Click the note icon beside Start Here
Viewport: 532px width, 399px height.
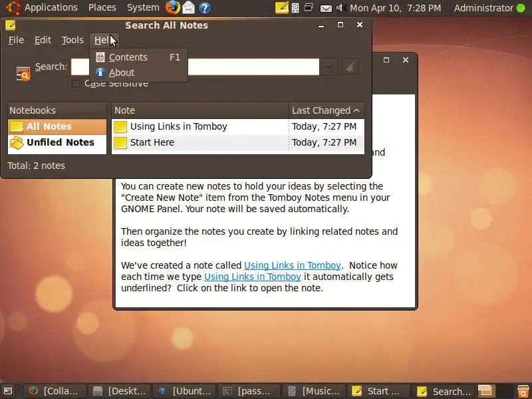[120, 142]
